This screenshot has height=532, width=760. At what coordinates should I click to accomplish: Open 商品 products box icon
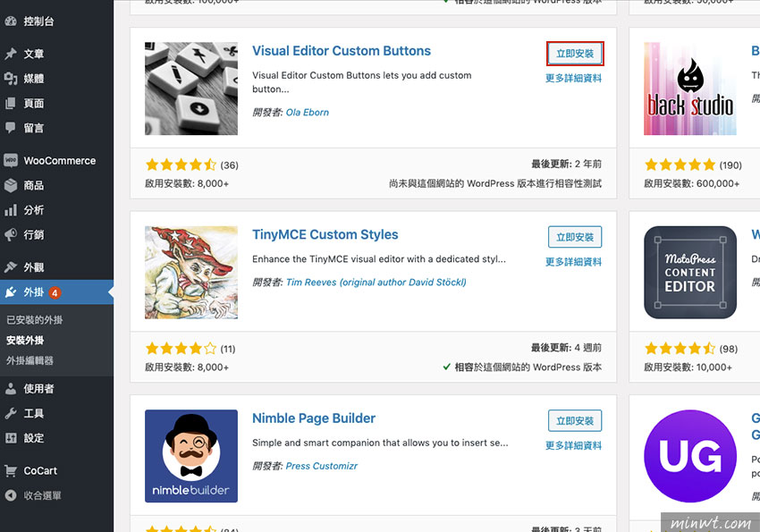pyautogui.click(x=11, y=185)
